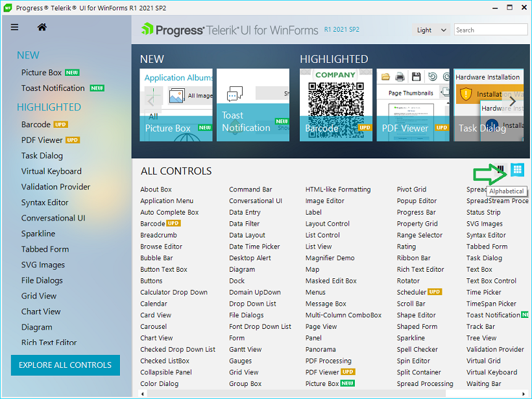
Task: Open Calculator Drop Down control
Action: pos(174,292)
